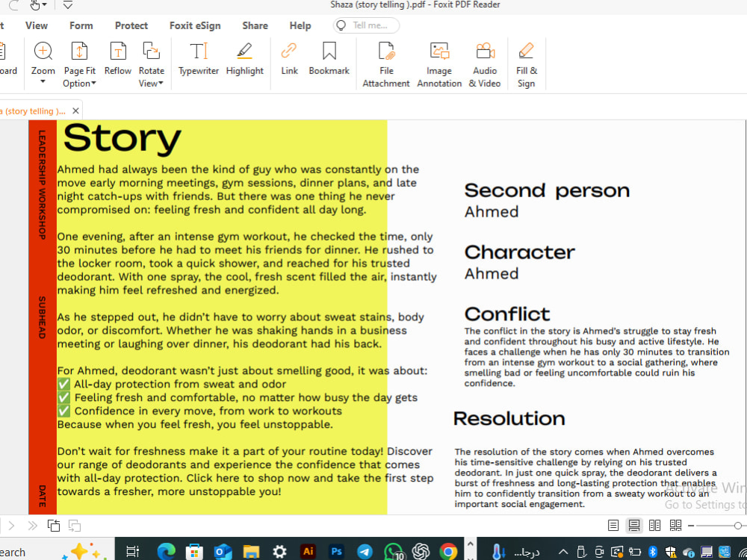Open the Image Annotation tool

point(439,65)
